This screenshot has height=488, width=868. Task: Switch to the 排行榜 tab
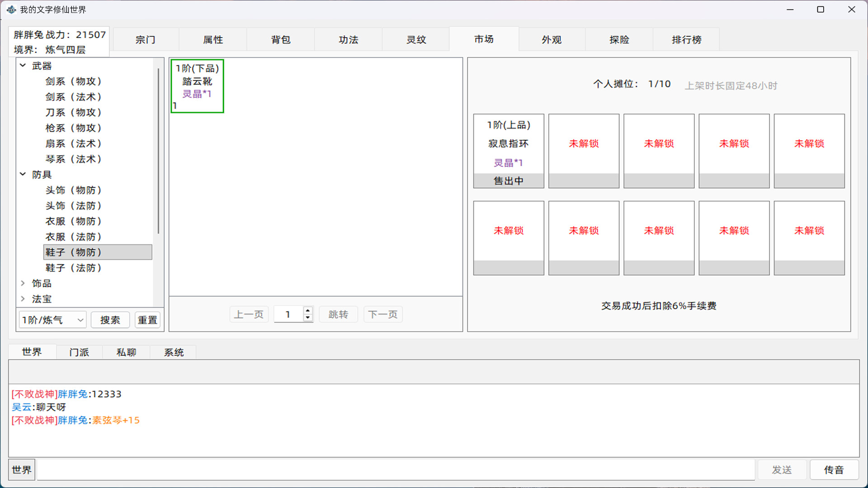pyautogui.click(x=686, y=39)
